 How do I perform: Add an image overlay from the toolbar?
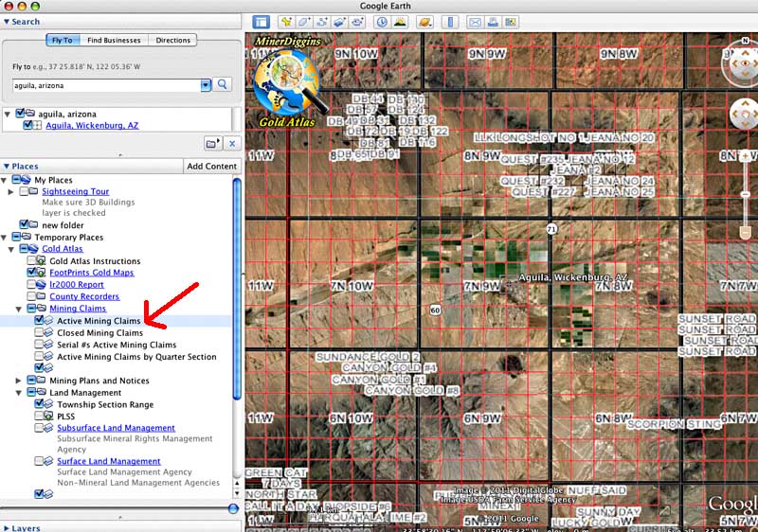pos(339,22)
